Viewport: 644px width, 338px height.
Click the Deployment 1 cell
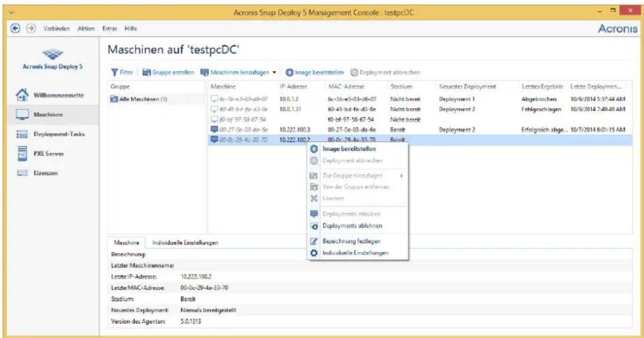coord(456,99)
